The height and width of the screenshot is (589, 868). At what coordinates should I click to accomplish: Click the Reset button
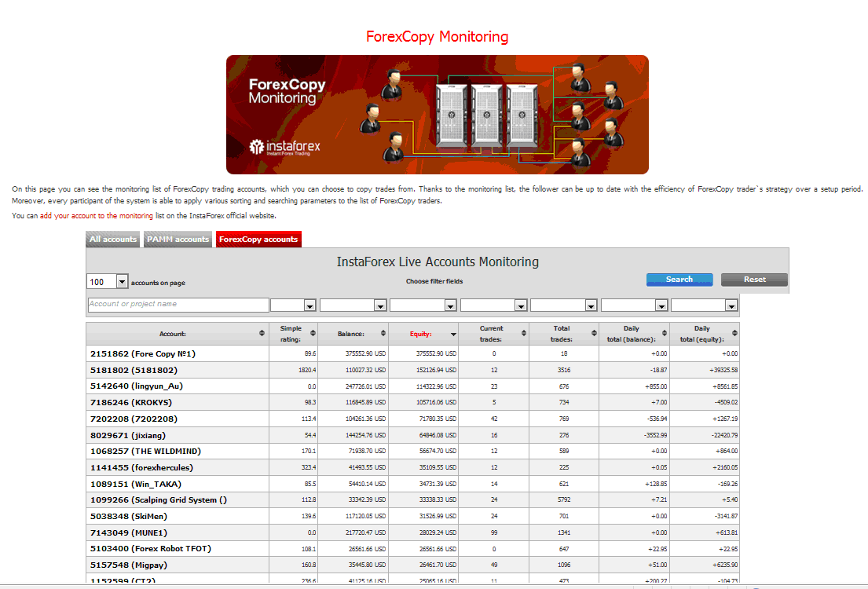pyautogui.click(x=755, y=280)
